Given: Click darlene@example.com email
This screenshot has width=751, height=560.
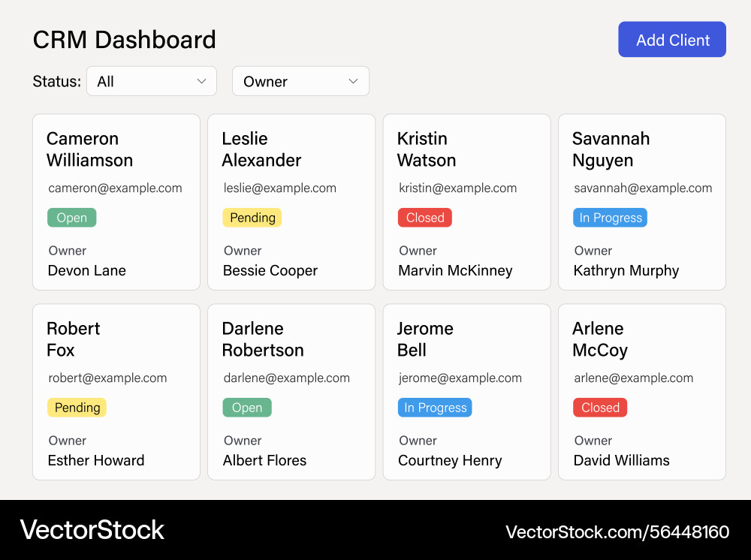Looking at the screenshot, I should coord(286,378).
